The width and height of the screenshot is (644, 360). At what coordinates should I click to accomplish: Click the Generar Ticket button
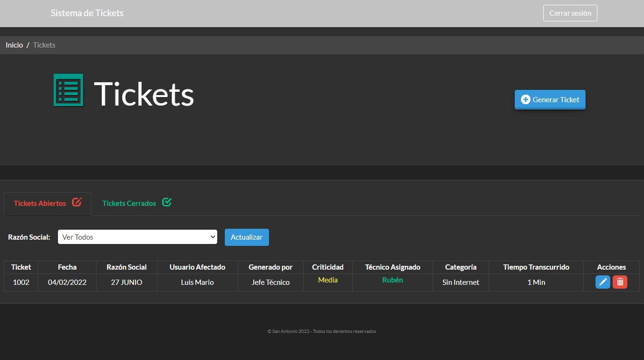pos(550,99)
